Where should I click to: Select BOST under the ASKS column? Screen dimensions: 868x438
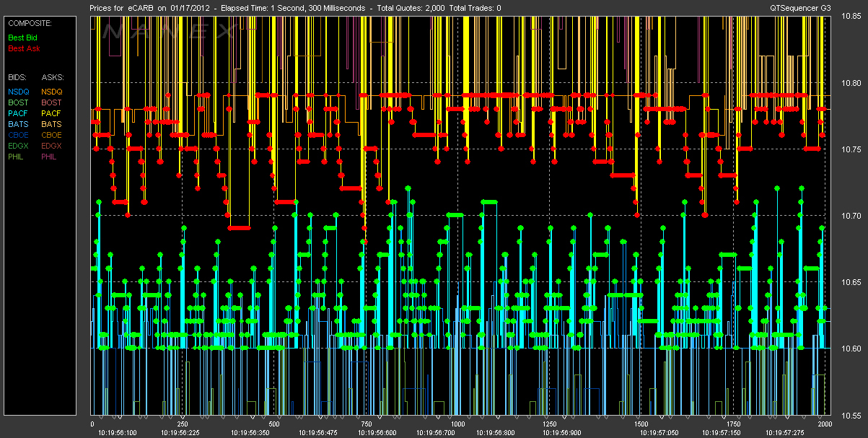[x=53, y=103]
